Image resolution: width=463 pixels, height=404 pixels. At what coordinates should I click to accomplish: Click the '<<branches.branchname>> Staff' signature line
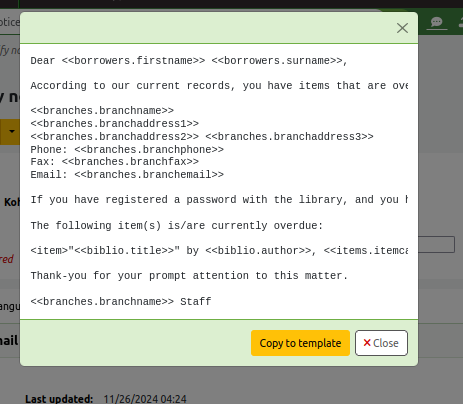pos(121,301)
